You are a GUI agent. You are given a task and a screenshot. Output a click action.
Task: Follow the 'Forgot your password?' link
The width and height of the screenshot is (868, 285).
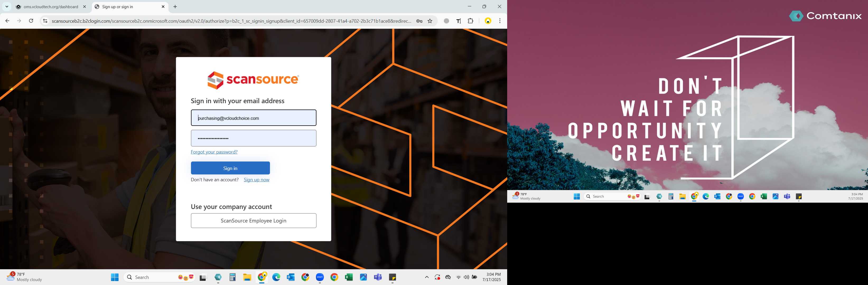click(214, 152)
